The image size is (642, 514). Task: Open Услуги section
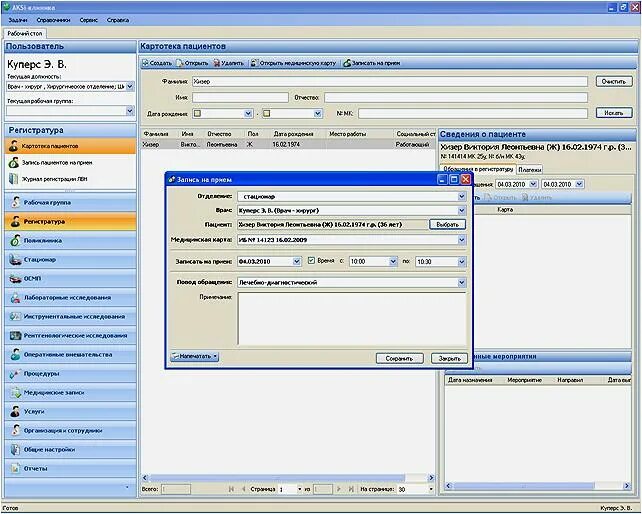(x=70, y=411)
